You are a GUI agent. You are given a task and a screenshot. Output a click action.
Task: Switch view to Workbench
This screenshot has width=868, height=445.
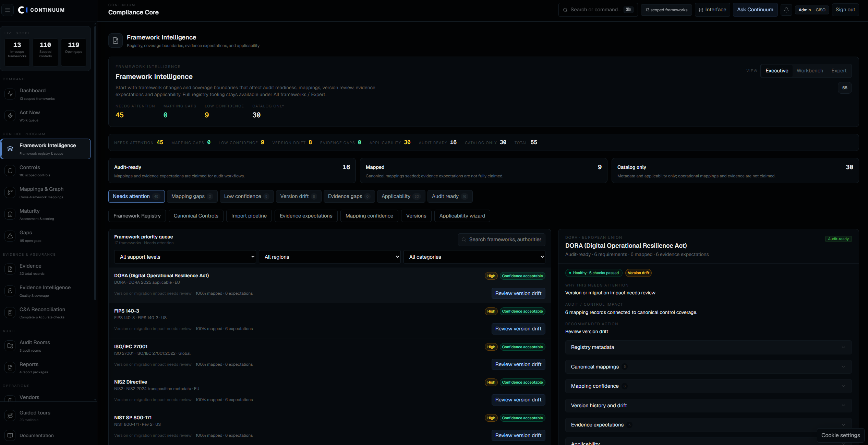(810, 71)
